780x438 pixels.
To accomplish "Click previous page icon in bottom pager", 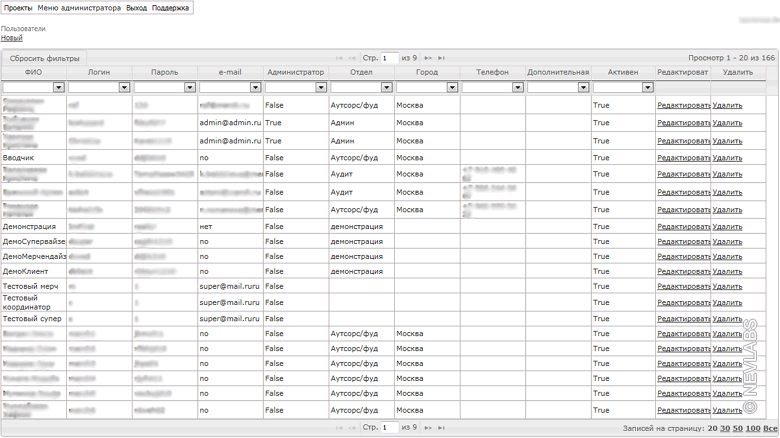I will (352, 427).
